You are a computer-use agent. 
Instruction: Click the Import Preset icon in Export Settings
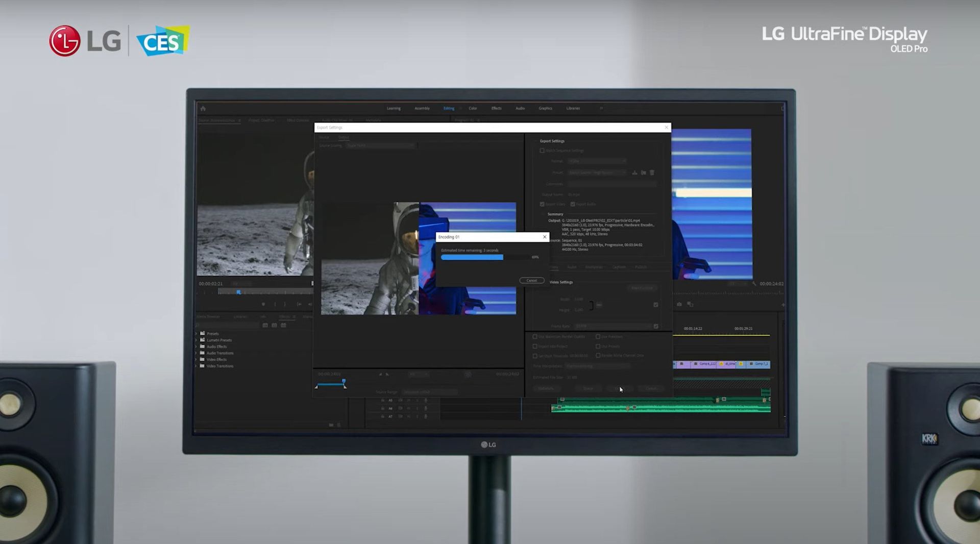point(644,173)
